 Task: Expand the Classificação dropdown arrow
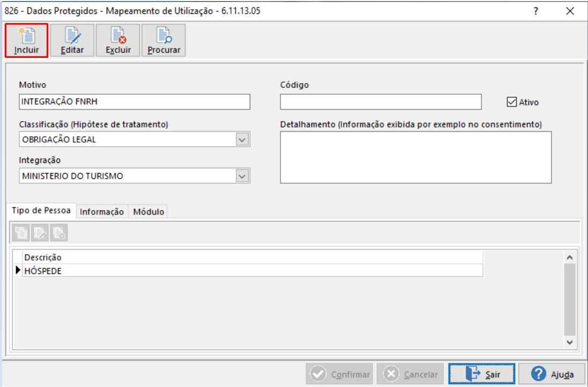point(242,139)
